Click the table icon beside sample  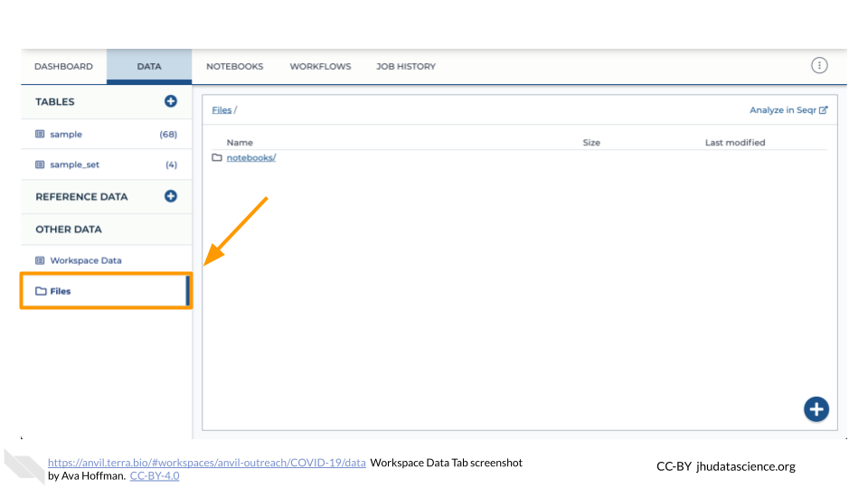point(40,134)
